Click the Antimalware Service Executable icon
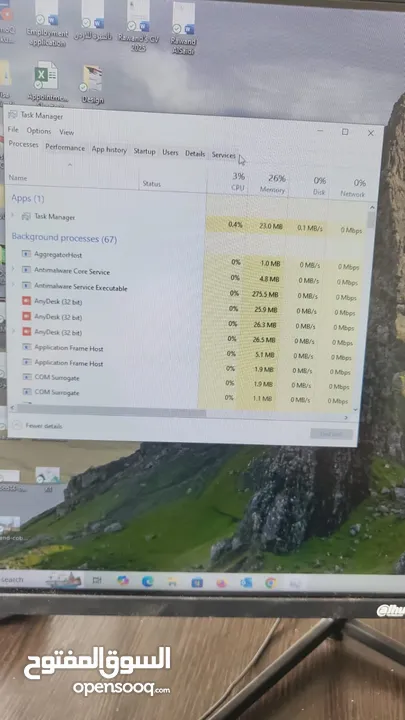 27,285
